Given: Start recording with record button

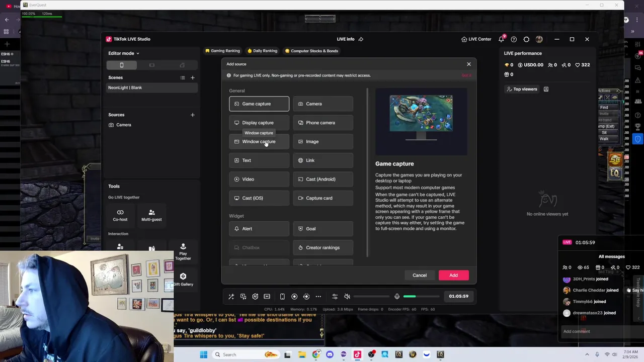Looking at the screenshot, I should [x=294, y=297].
